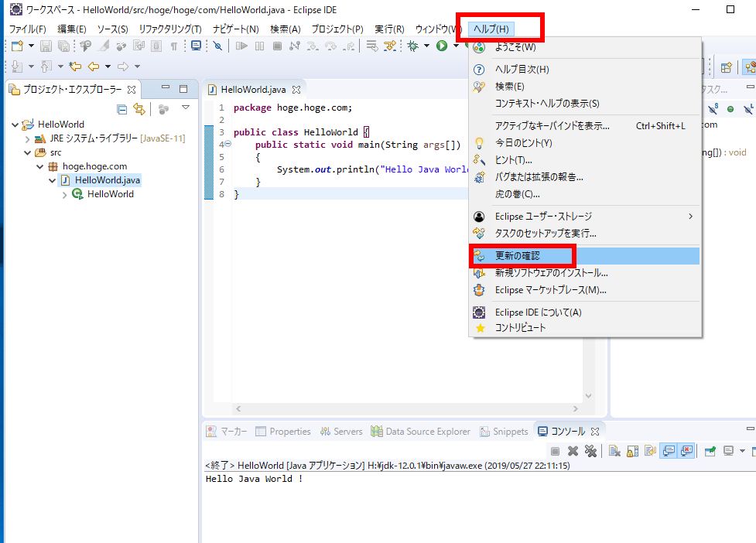756x543 pixels.
Task: Minimize the Project Explorer panel
Action: tap(166, 87)
